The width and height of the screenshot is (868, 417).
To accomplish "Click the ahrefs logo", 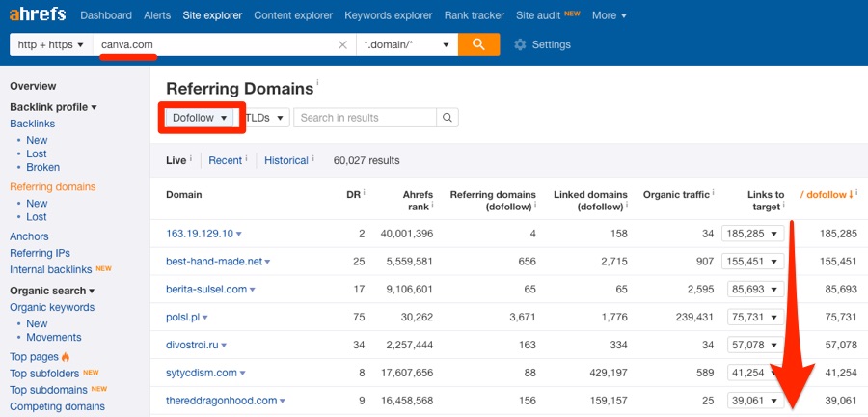I will pyautogui.click(x=37, y=14).
